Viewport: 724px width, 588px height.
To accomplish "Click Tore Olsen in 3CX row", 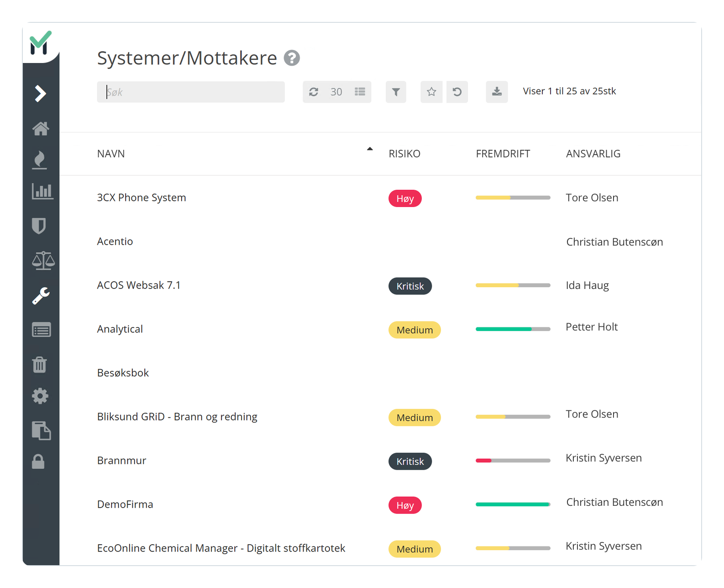I will [x=592, y=198].
